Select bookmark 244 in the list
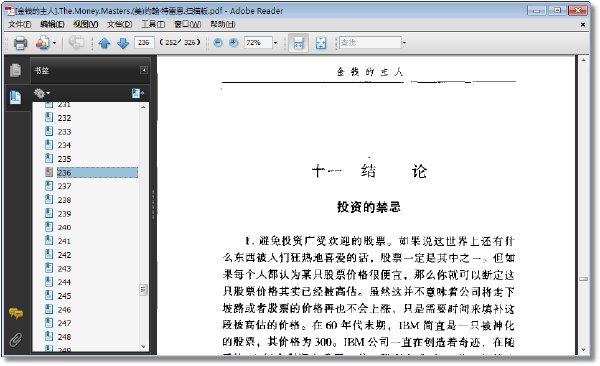This screenshot has height=366, width=600. point(64,282)
